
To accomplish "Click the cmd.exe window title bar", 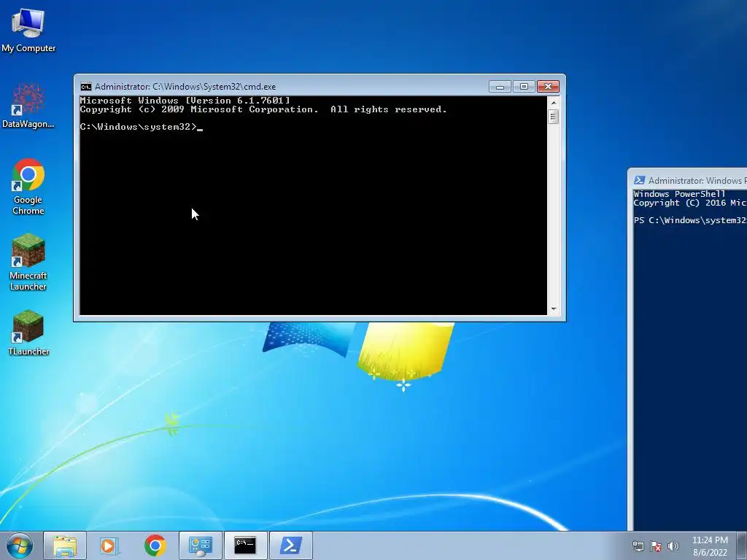I will pos(286,87).
